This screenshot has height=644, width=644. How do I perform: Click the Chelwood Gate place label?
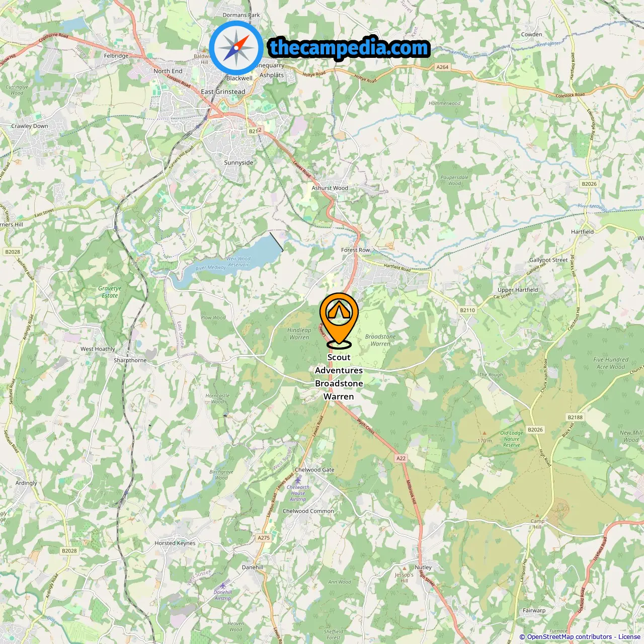(314, 470)
